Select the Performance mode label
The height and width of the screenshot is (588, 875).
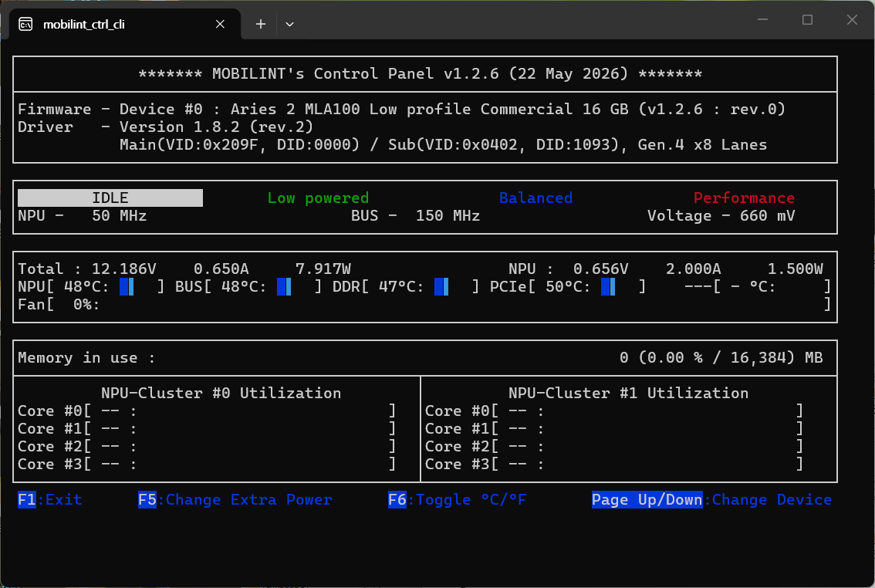(744, 198)
